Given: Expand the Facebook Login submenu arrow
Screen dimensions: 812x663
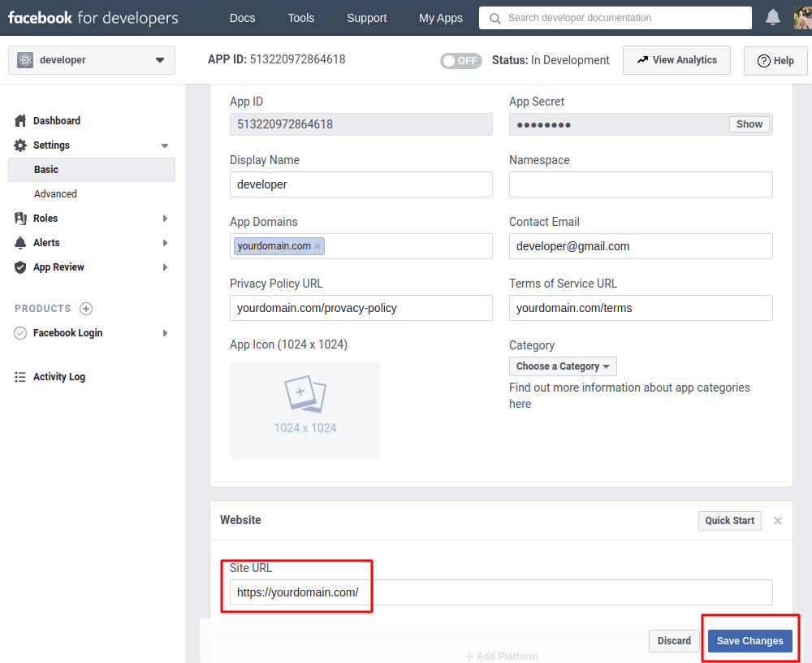Looking at the screenshot, I should point(165,333).
